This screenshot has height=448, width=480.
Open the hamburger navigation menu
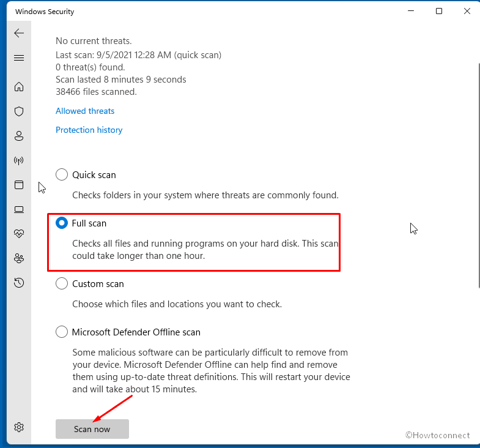[x=19, y=58]
